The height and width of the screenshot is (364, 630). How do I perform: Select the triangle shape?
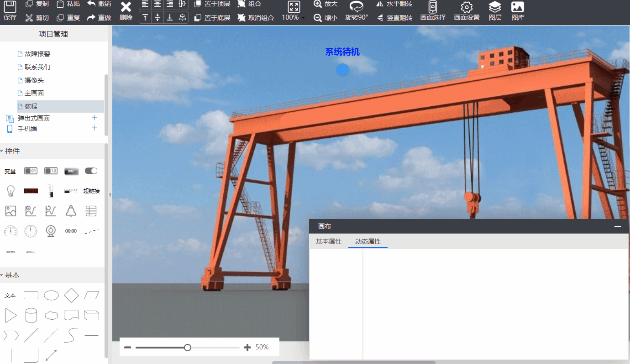(x=10, y=315)
